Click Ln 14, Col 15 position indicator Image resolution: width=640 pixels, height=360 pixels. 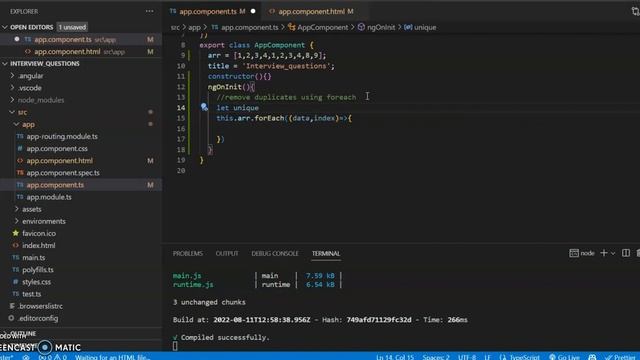click(395, 357)
